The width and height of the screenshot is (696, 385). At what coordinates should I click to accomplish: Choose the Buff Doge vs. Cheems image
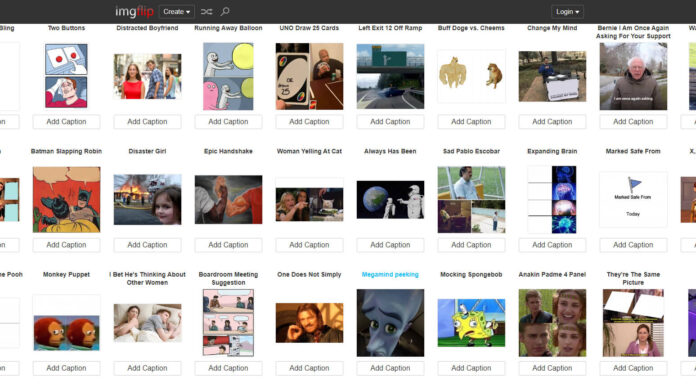471,76
